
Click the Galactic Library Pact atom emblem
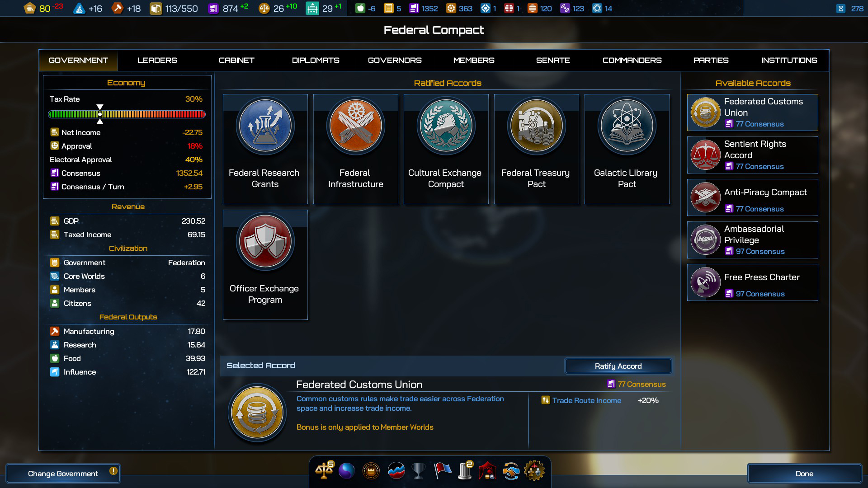627,126
